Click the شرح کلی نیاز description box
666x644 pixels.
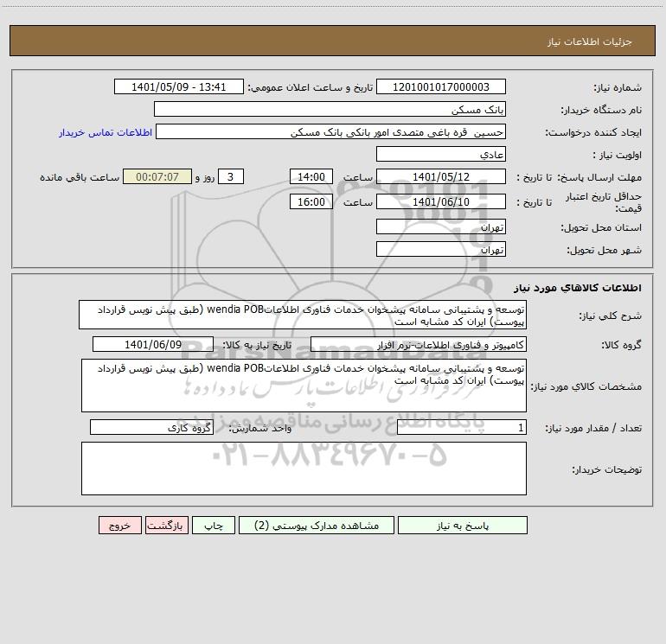click(x=303, y=315)
